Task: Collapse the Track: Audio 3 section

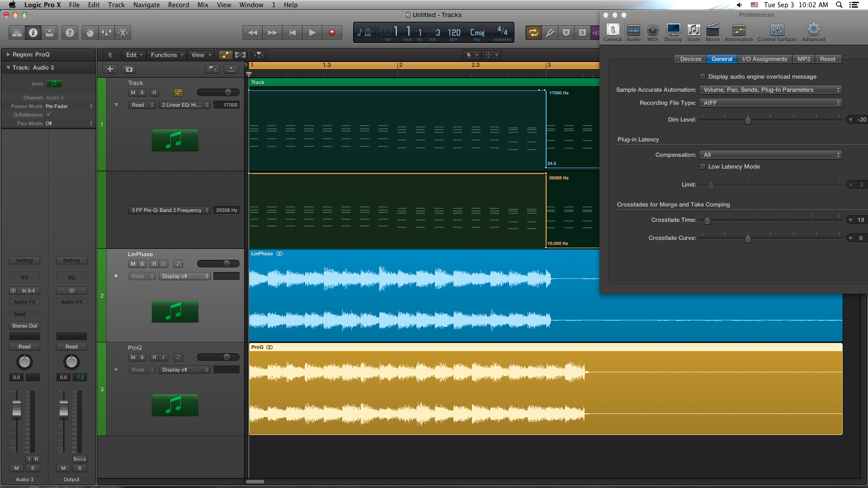Action: [8, 67]
